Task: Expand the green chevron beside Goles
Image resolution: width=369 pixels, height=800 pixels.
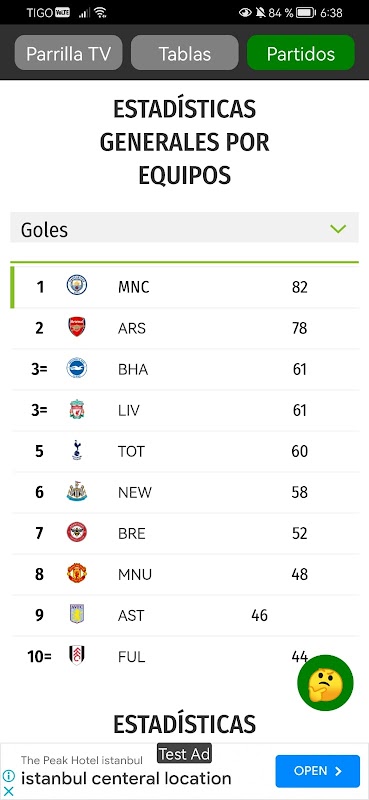Action: click(338, 229)
